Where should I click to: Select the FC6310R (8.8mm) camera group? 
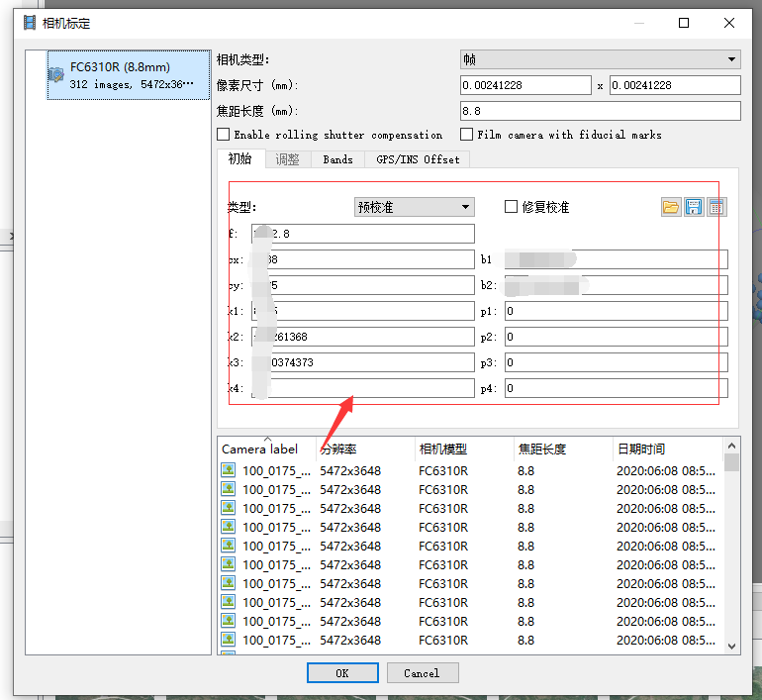click(129, 75)
